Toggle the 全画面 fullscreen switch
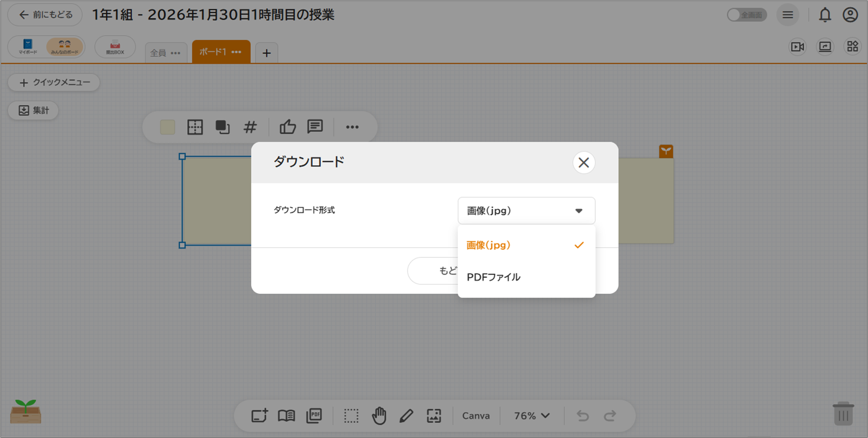The height and width of the screenshot is (438, 868). coord(746,15)
